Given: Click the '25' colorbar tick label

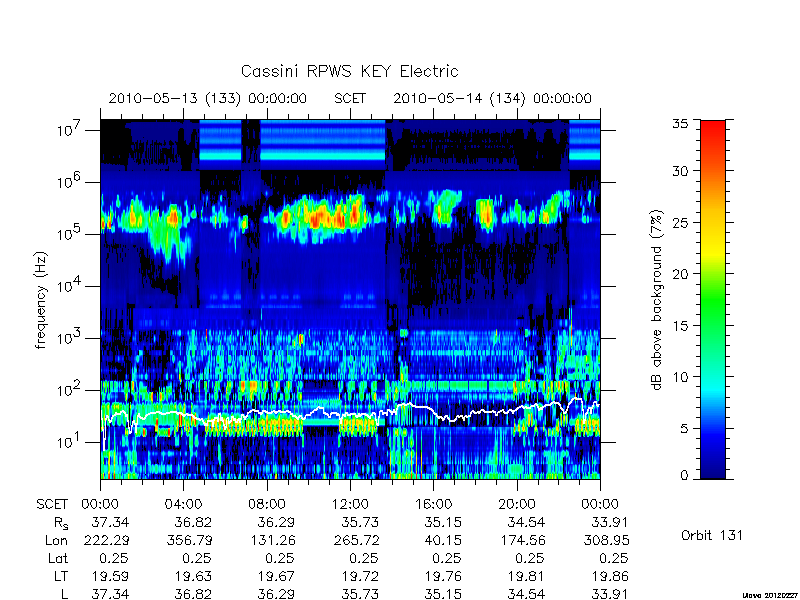Looking at the screenshot, I should [x=679, y=222].
